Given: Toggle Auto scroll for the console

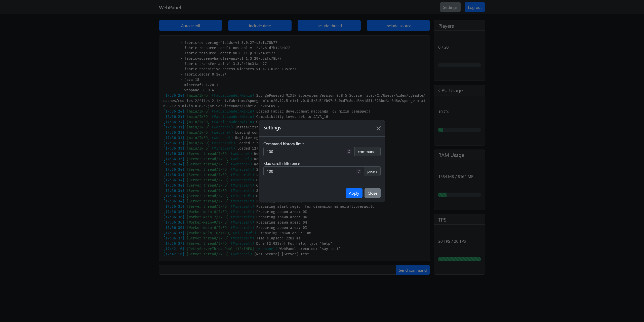Looking at the screenshot, I should point(190,25).
